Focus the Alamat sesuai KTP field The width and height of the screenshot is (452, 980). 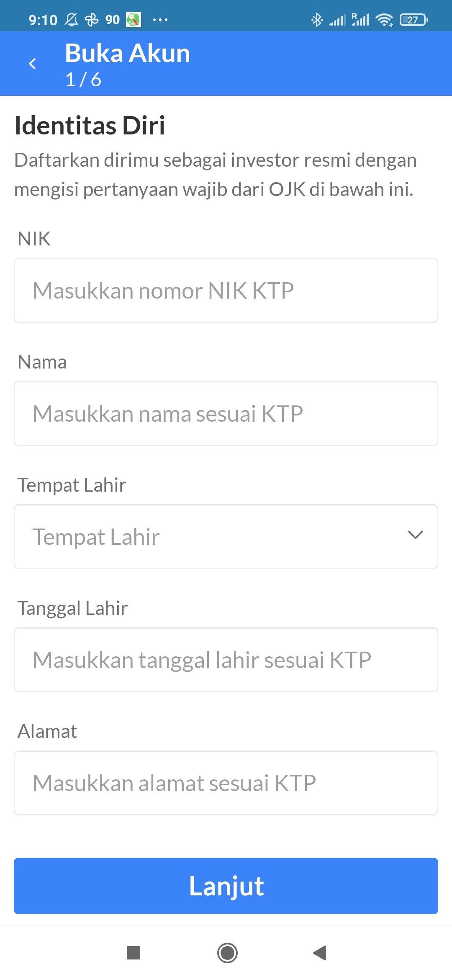pos(226,783)
